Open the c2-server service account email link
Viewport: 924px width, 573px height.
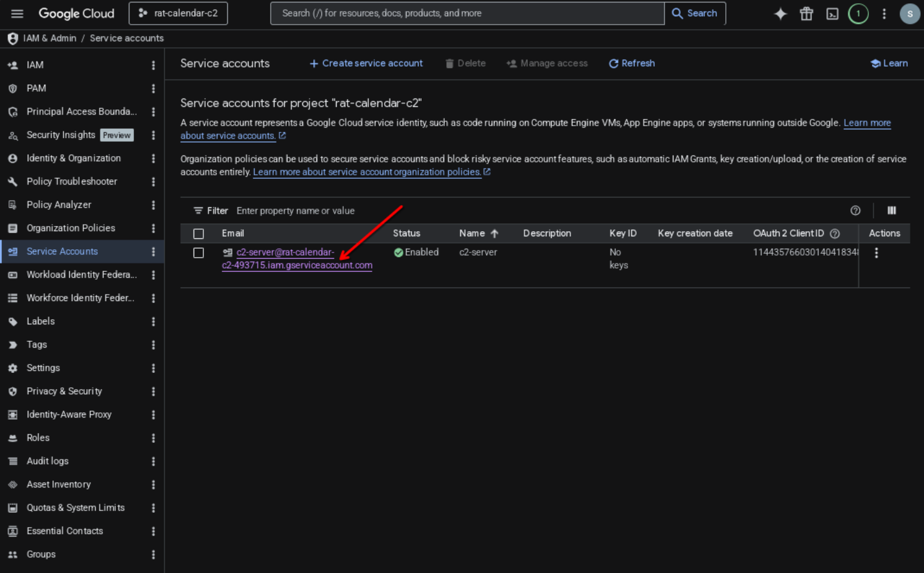297,258
